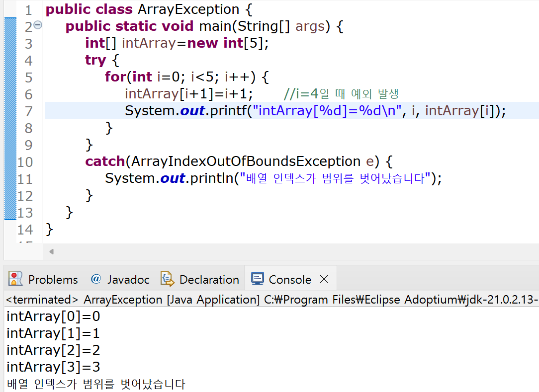Click 'new int[5]' in line 3
The width and height of the screenshot is (539, 392).
[x=226, y=43]
